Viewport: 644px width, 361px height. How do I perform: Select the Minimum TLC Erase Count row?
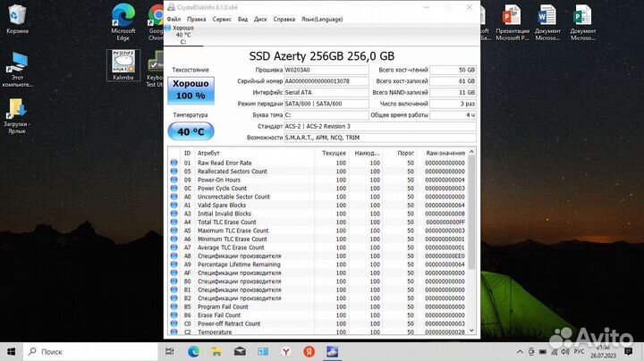(318, 239)
